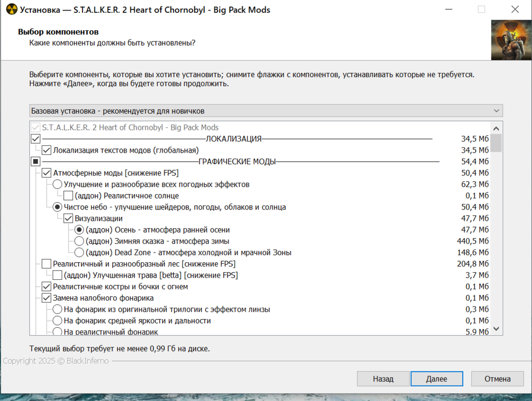The width and height of the screenshot is (532, 401).
Task: Click the component list scrollbar thumb
Action: coord(496,143)
